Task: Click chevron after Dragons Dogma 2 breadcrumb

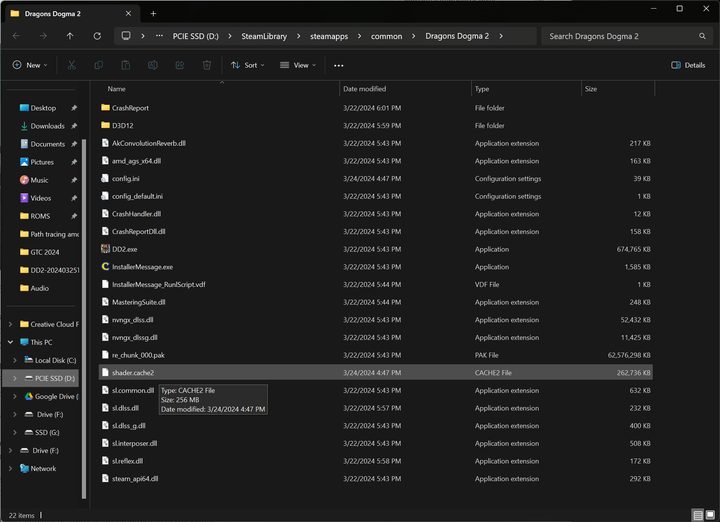Action: [501, 36]
